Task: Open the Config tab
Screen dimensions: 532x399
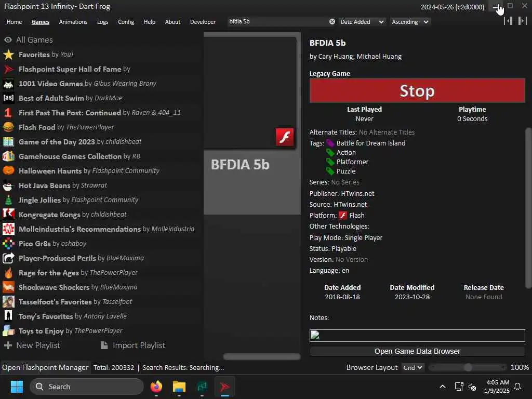Action: 126,22
